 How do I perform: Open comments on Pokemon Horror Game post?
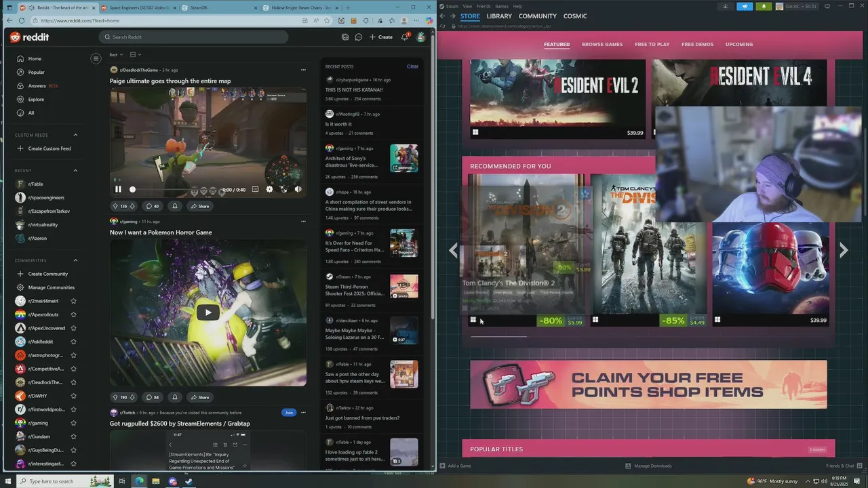pyautogui.click(x=153, y=397)
